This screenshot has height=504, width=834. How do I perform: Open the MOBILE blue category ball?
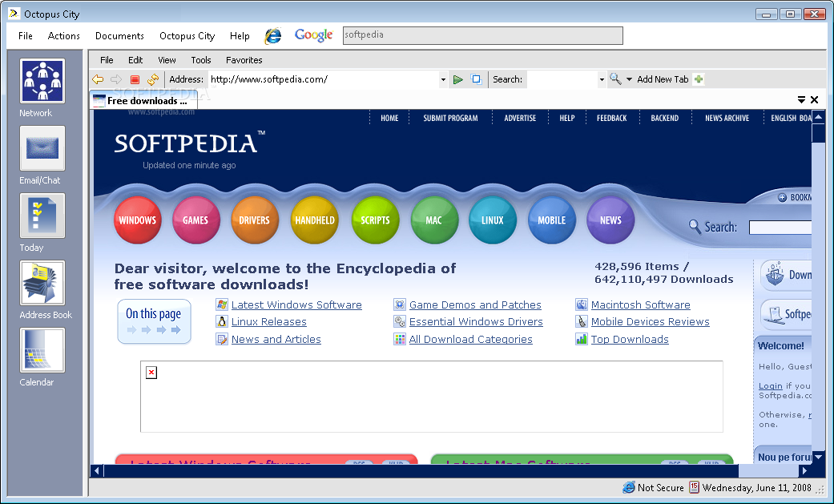[x=551, y=220]
